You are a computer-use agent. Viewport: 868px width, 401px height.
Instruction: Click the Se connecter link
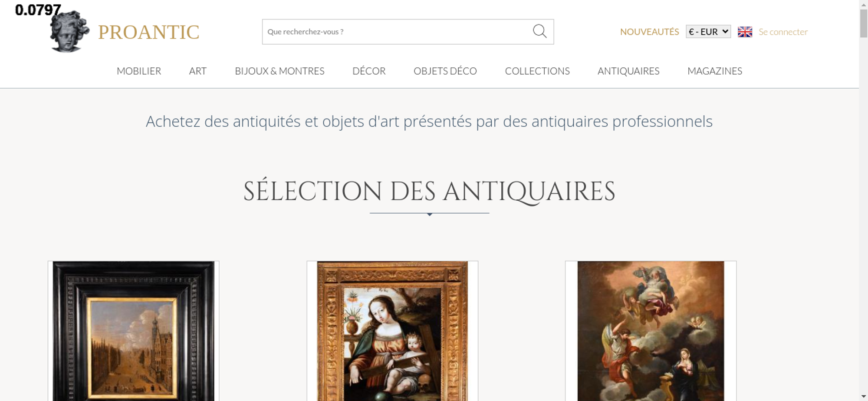tap(783, 32)
